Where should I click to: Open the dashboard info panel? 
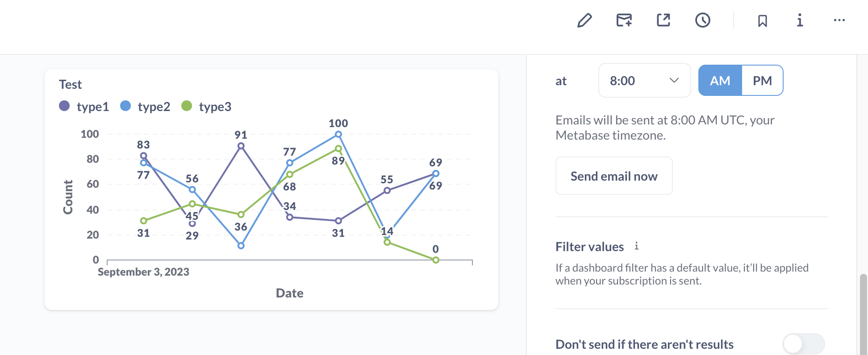coord(800,20)
